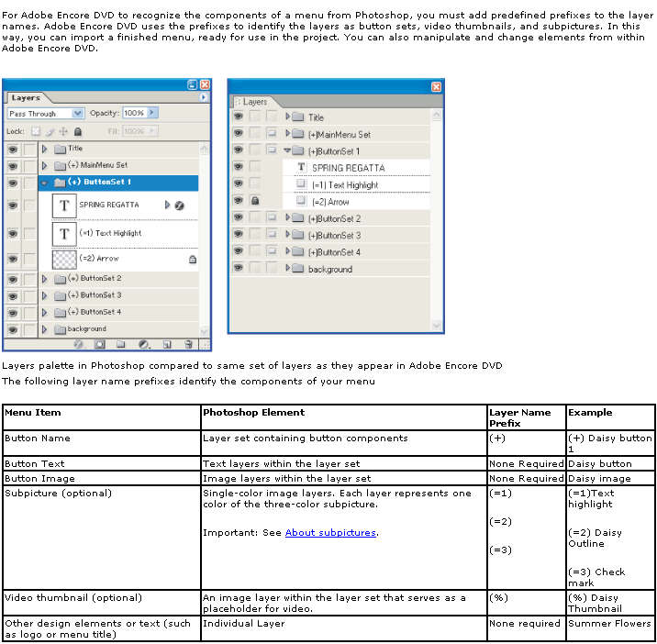Click the create new set folder icon
This screenshot has width=657, height=644.
pos(121,344)
